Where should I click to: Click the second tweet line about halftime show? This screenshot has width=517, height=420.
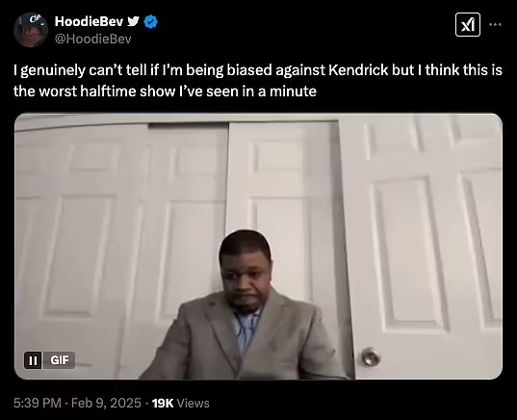(x=165, y=92)
